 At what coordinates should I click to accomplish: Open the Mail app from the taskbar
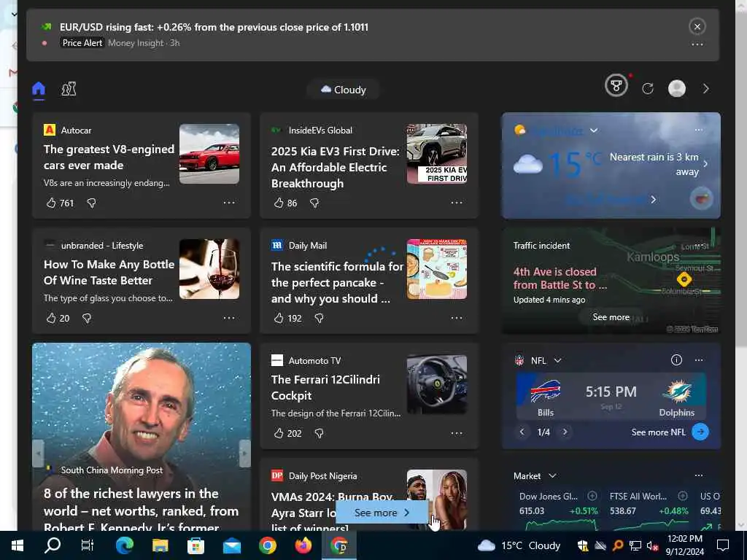[231, 545]
